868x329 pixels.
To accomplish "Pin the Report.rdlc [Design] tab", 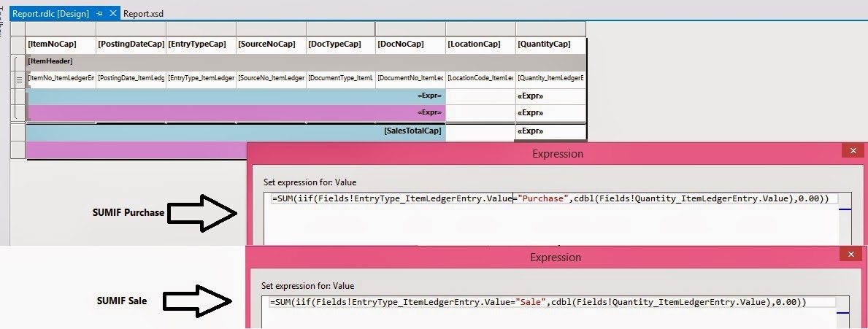I will click(100, 14).
